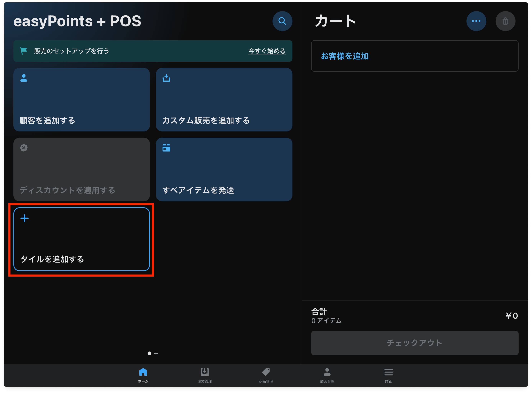Switch to the ホーム tab

[x=143, y=375]
